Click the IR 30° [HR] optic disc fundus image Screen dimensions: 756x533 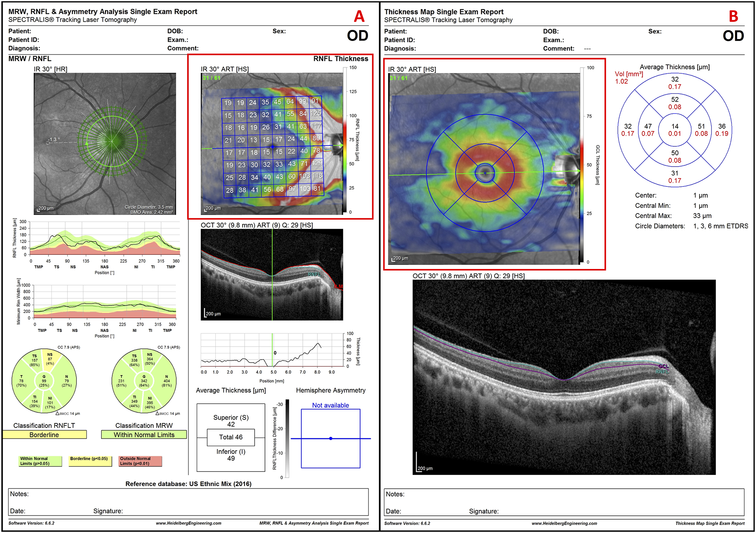coord(105,144)
